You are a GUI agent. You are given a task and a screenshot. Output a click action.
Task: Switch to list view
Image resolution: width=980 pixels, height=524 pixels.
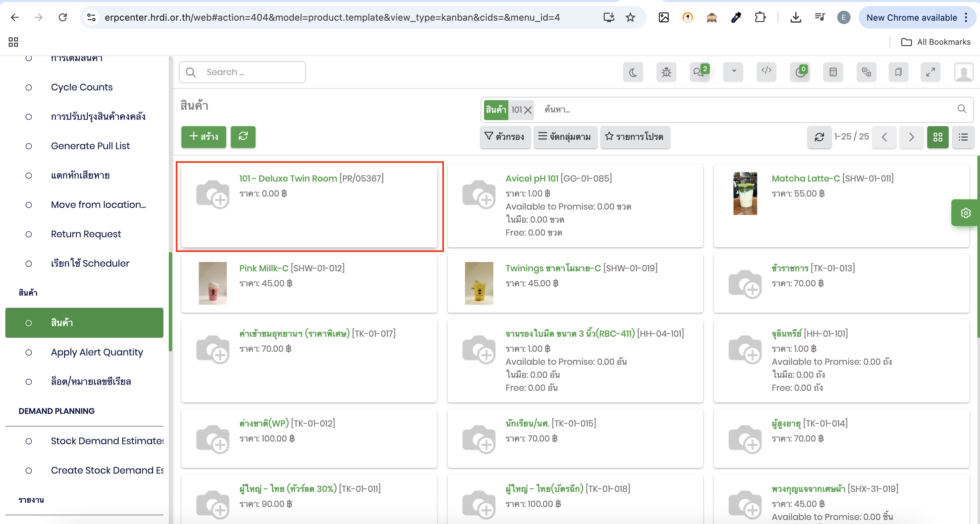click(963, 137)
